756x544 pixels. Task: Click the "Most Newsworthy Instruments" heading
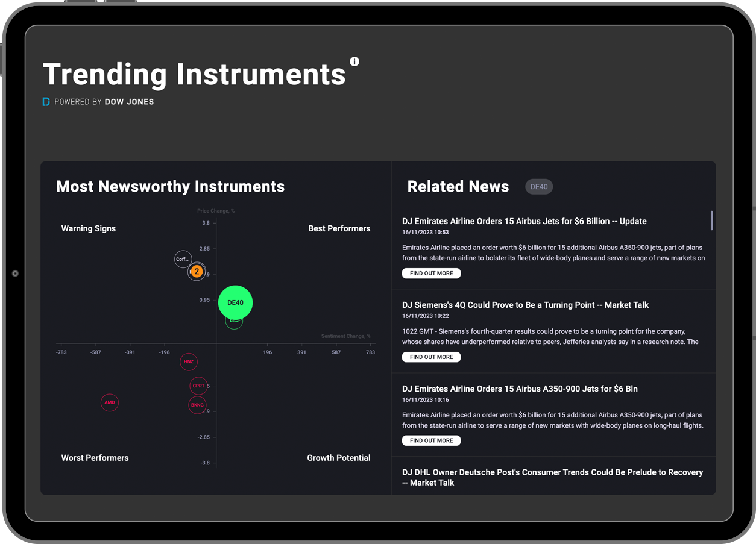tap(171, 187)
